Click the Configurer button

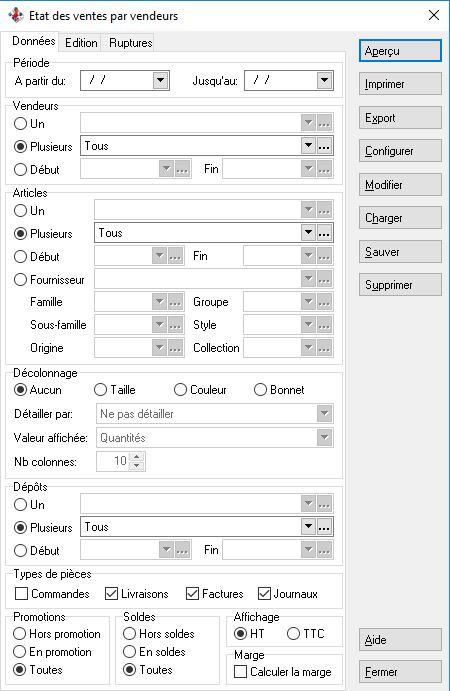coord(400,151)
